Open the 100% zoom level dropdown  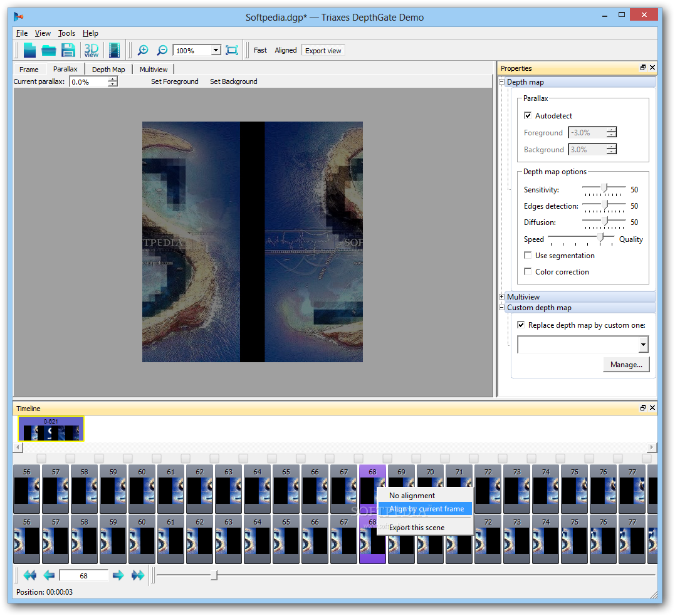(216, 50)
